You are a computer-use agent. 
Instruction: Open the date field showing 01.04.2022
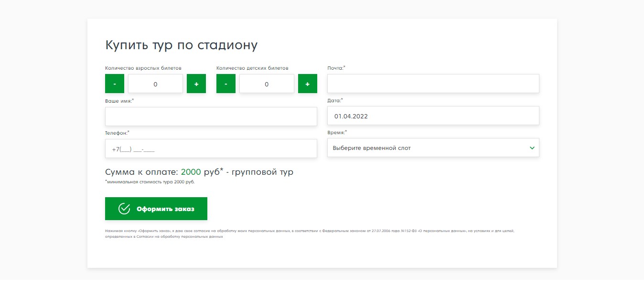pyautogui.click(x=433, y=116)
